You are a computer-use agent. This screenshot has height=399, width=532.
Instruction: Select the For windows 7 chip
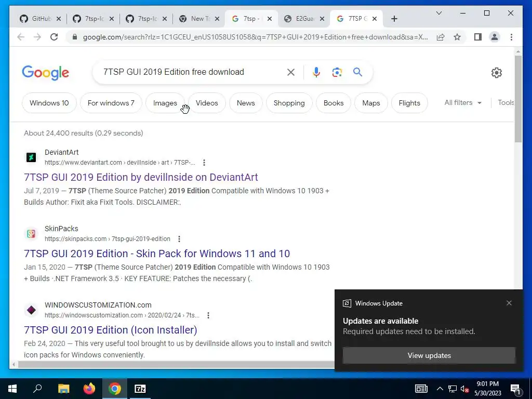pyautogui.click(x=111, y=103)
